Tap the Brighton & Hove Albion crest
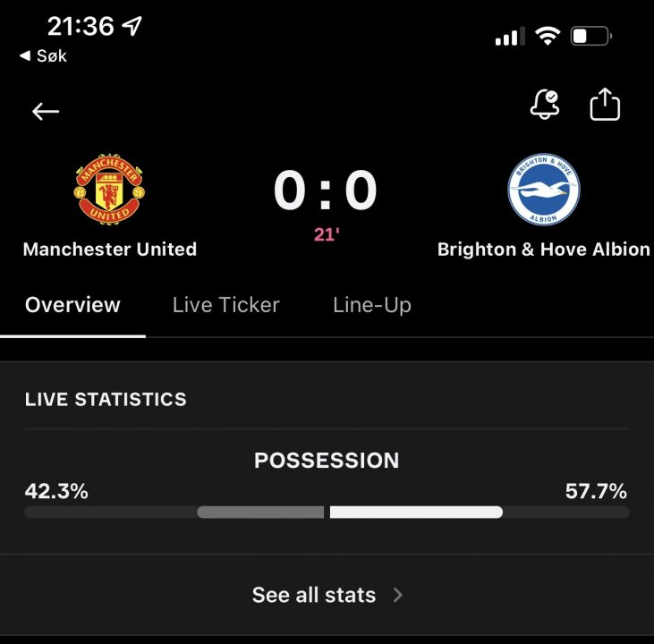 tap(543, 191)
